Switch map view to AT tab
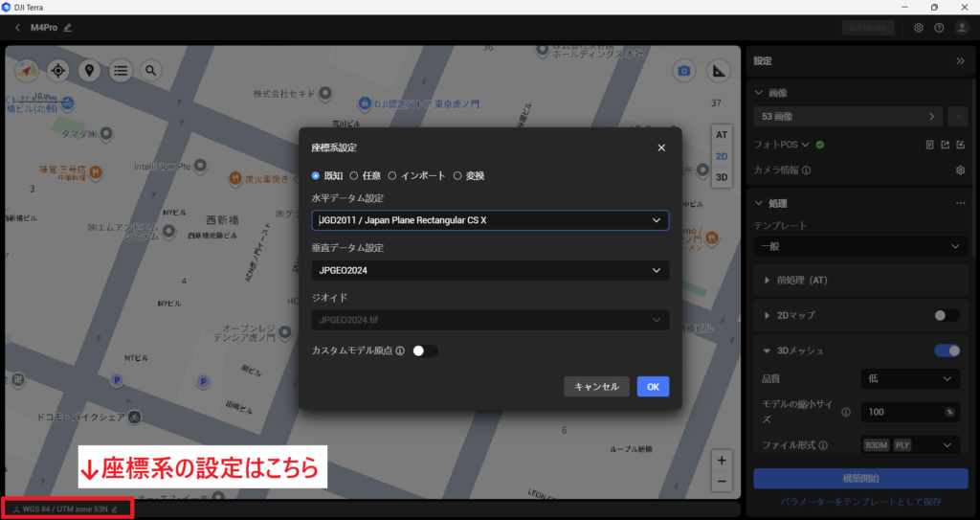Image resolution: width=980 pixels, height=520 pixels. click(x=722, y=135)
